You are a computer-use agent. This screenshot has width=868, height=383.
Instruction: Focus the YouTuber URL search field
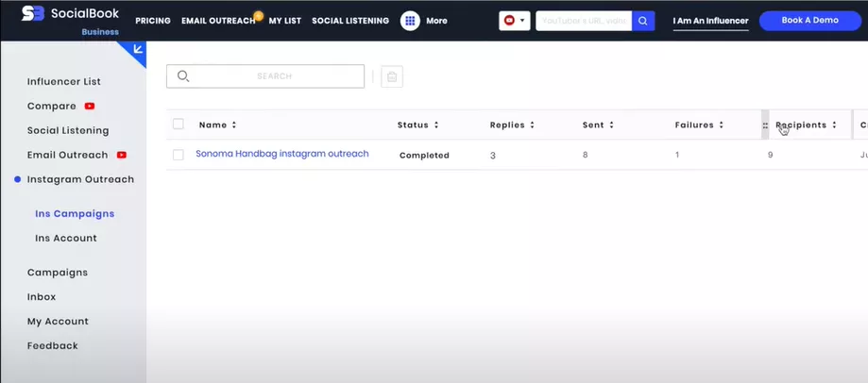(x=584, y=21)
